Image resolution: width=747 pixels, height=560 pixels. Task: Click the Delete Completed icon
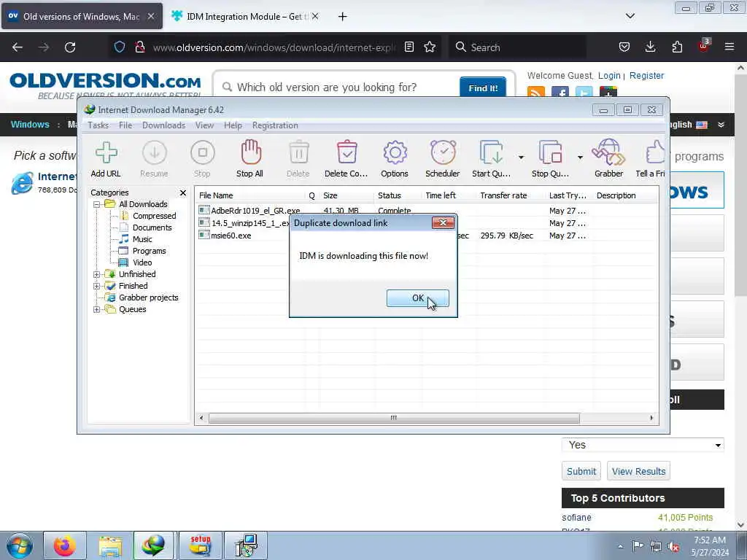click(x=347, y=159)
